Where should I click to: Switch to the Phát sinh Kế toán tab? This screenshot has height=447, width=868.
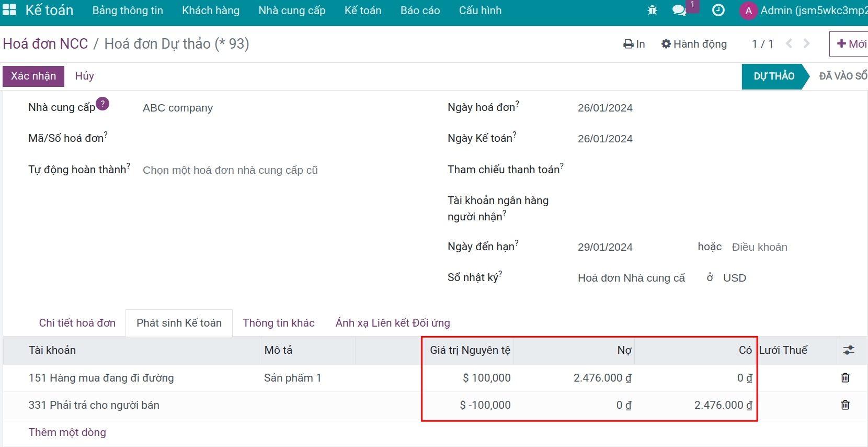point(179,323)
